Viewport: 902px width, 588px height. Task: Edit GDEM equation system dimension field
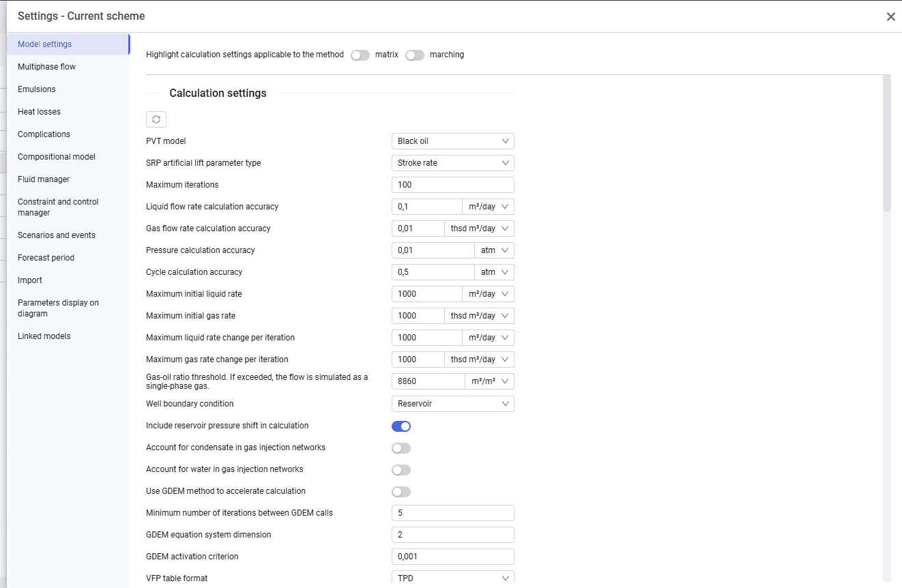(453, 535)
